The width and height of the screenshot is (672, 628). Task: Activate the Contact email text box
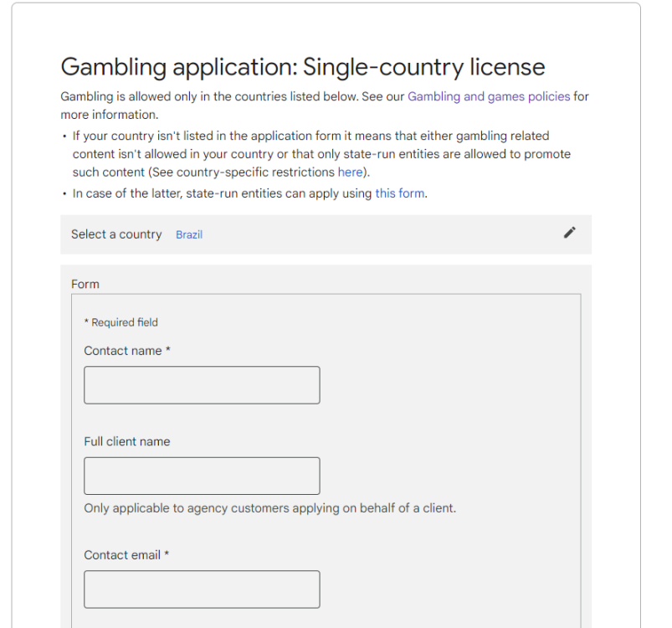202,589
